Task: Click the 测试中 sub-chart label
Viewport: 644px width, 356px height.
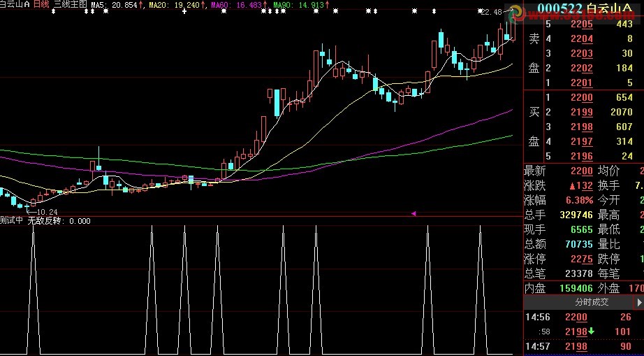Action: (x=11, y=221)
